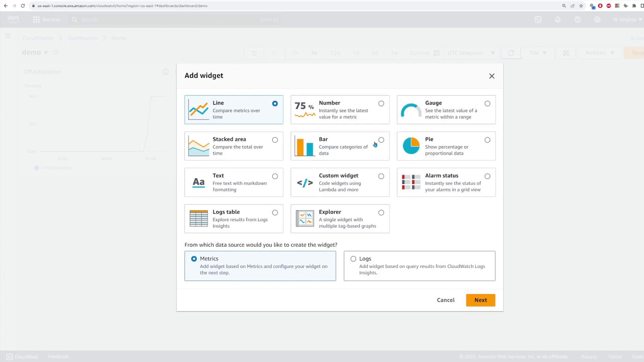Click the Custom widget code icon

point(305,183)
